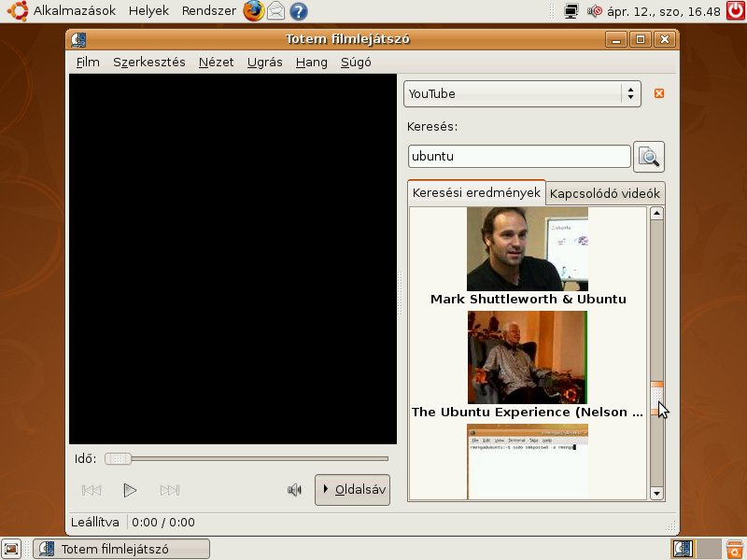Open the Szerkesztés menu
The image size is (747, 560).
coord(149,63)
